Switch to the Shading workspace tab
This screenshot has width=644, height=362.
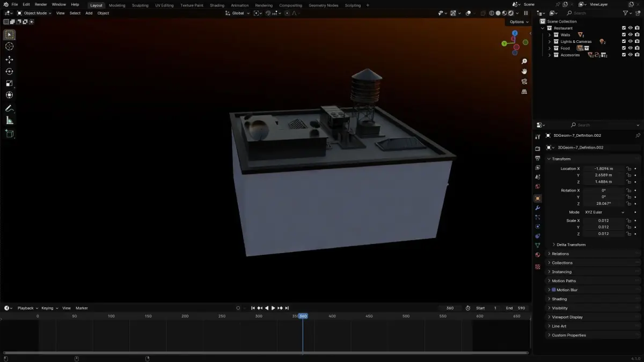pos(217,5)
